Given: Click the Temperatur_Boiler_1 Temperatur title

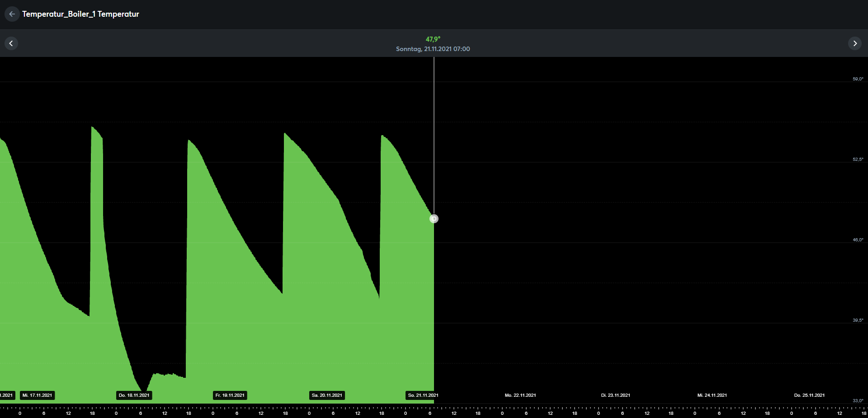Looking at the screenshot, I should [x=80, y=14].
